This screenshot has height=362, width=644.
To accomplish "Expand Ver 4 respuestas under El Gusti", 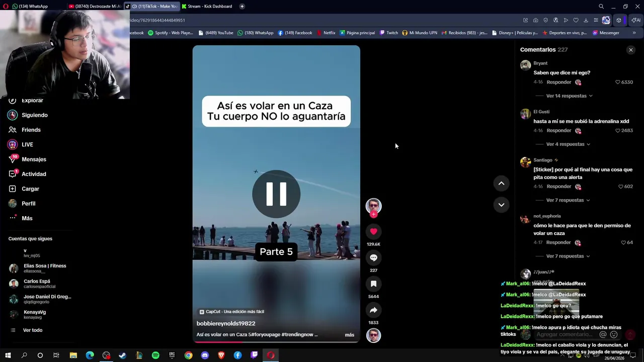I will point(568,144).
